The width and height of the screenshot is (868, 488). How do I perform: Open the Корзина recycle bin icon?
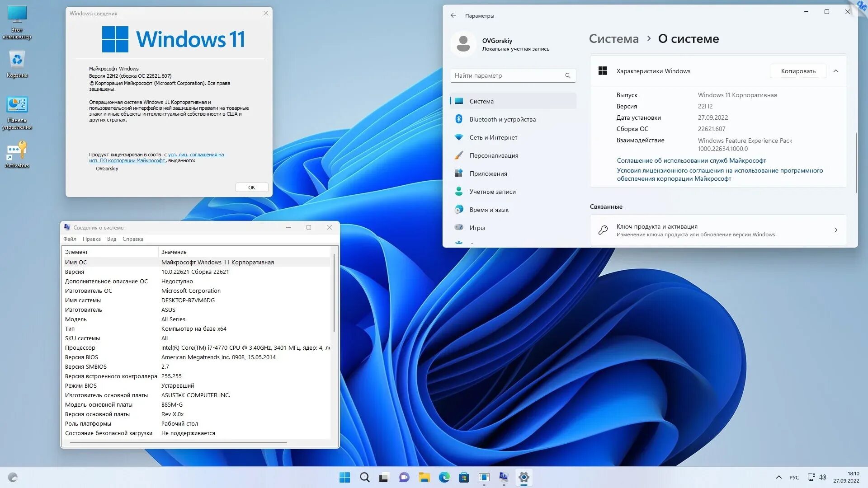click(17, 64)
